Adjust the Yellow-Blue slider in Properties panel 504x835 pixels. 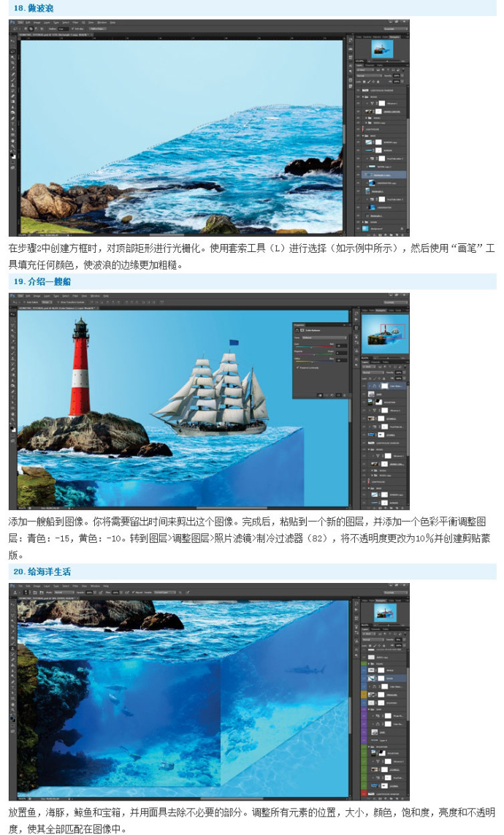tap(314, 362)
